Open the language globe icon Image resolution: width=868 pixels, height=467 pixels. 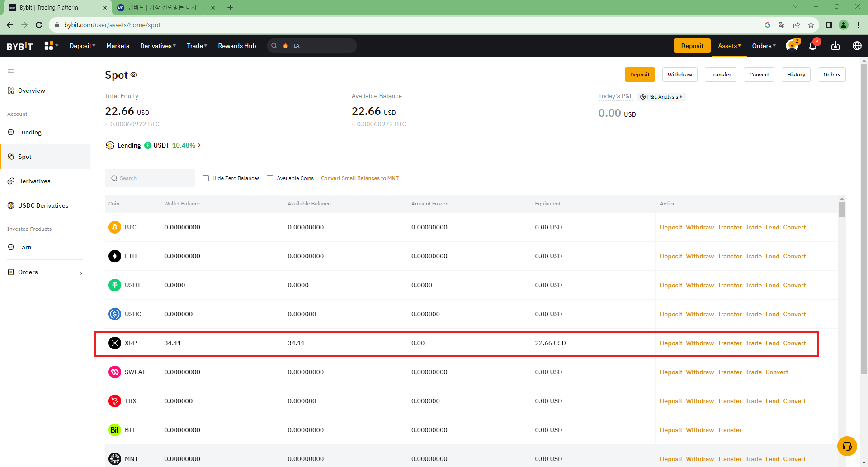click(857, 46)
